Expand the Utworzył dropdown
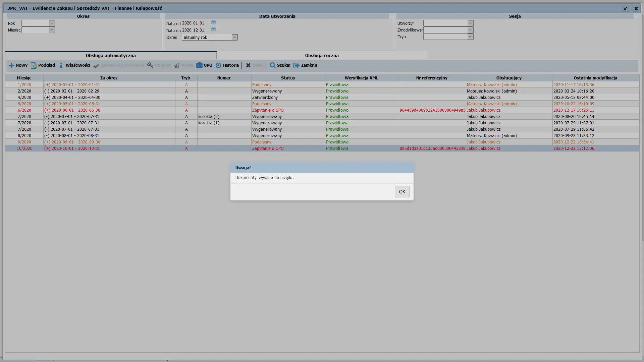Screen dimensions: 644x362 pyautogui.click(x=470, y=23)
